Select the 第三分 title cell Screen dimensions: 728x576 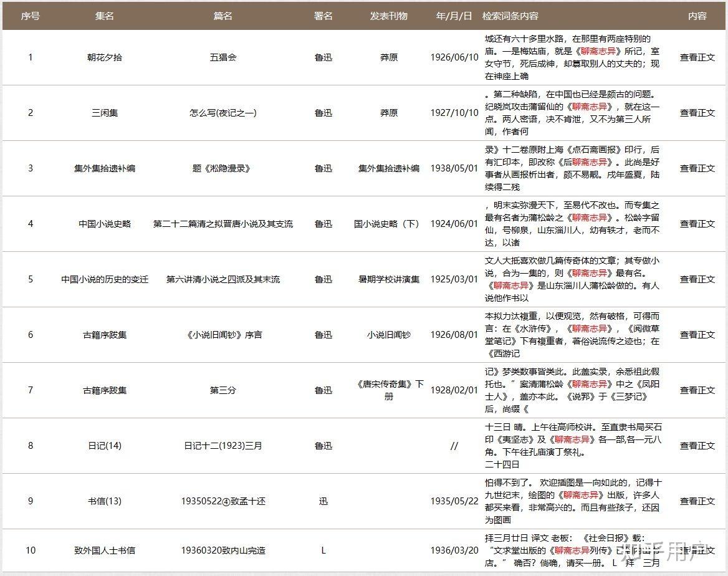(x=223, y=390)
